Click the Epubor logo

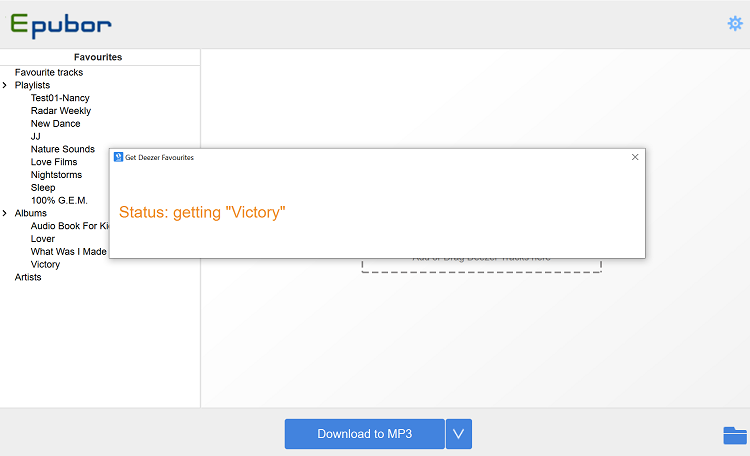point(61,25)
